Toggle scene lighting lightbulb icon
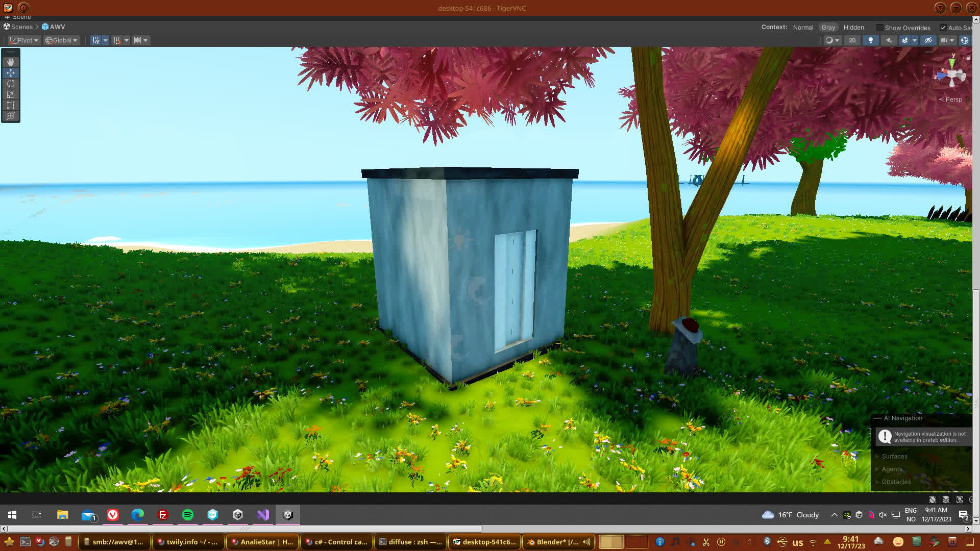 (x=870, y=40)
